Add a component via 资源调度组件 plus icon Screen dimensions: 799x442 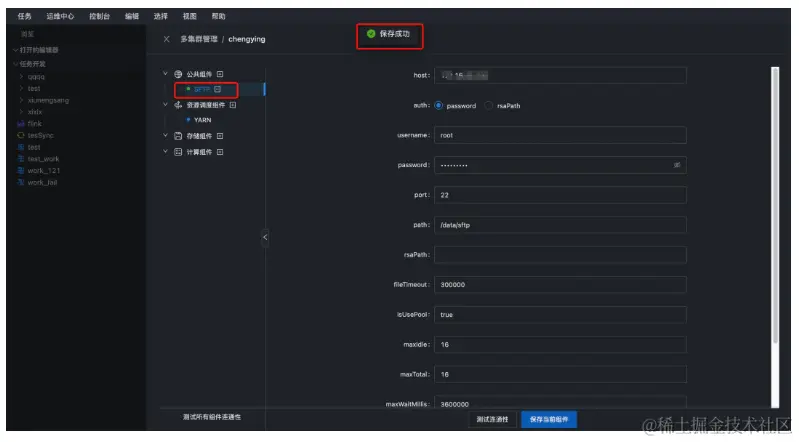click(233, 105)
